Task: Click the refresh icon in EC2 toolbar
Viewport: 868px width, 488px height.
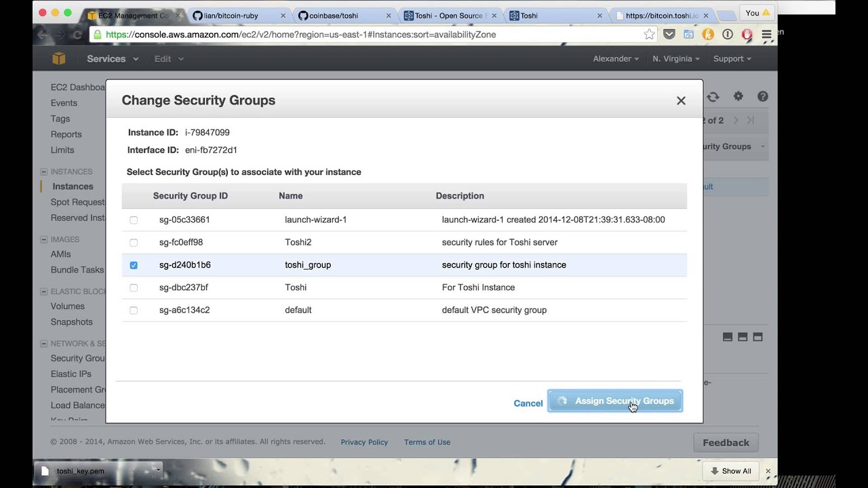Action: (x=713, y=97)
